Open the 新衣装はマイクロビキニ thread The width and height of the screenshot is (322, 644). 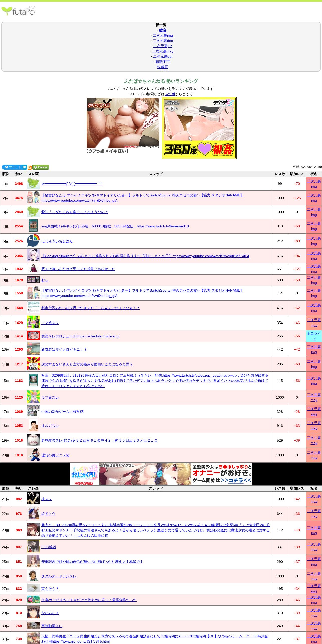click(64, 349)
